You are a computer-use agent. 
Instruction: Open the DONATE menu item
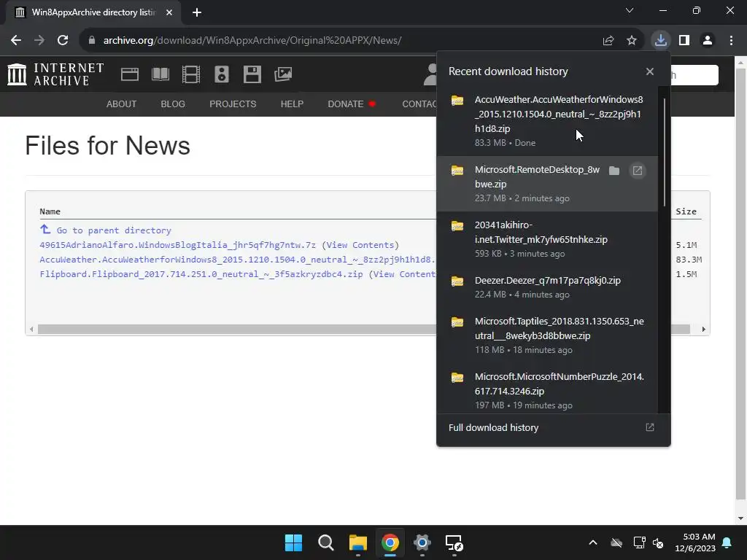tap(351, 104)
